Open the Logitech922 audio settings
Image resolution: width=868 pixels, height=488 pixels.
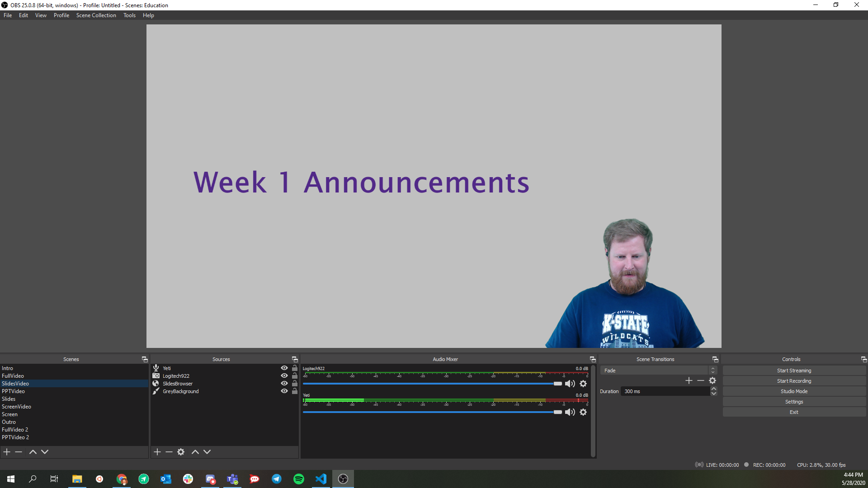click(x=583, y=383)
